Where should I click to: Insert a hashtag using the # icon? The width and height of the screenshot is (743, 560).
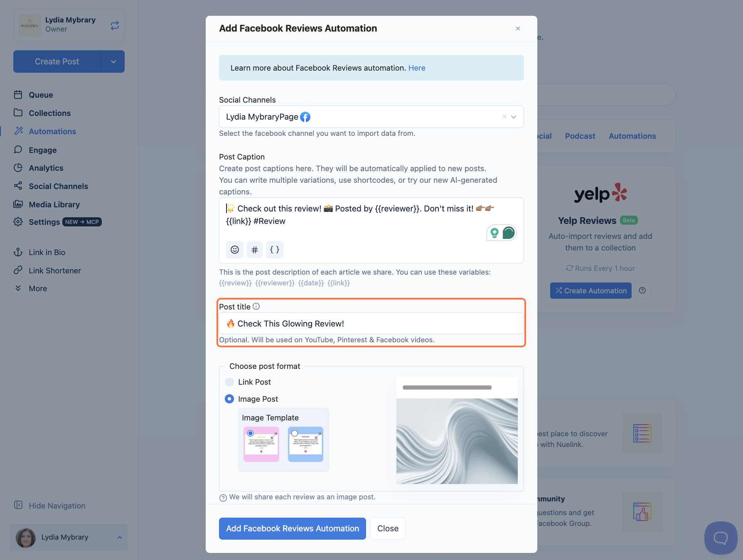[x=255, y=250]
